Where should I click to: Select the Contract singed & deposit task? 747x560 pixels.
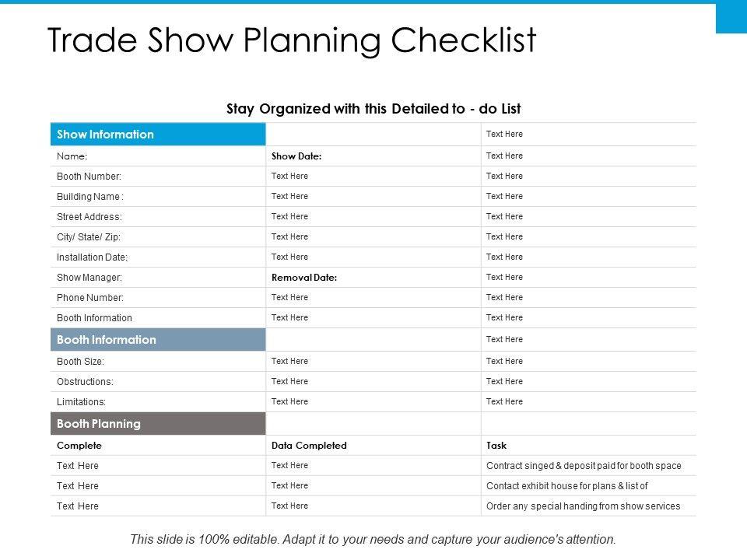point(584,466)
